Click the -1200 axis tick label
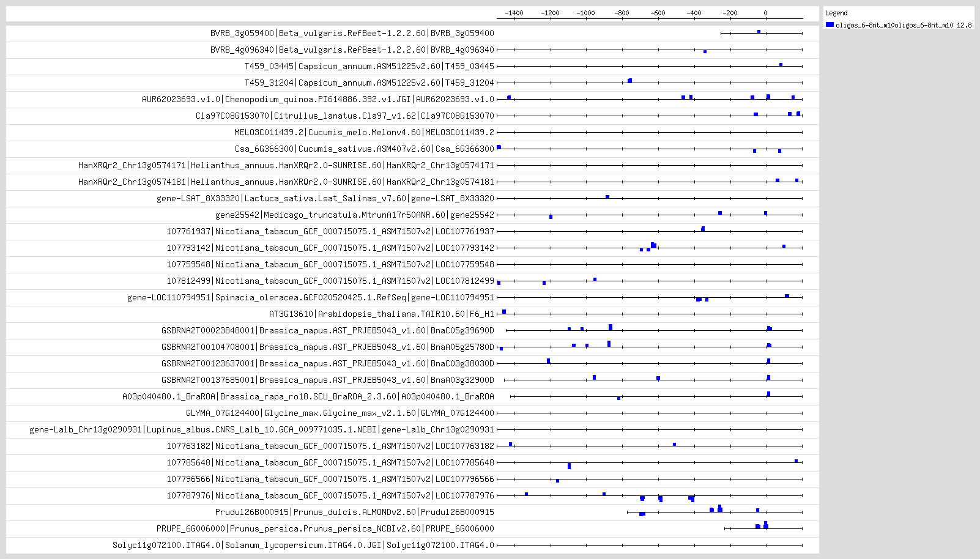980x559 pixels. pyautogui.click(x=550, y=13)
